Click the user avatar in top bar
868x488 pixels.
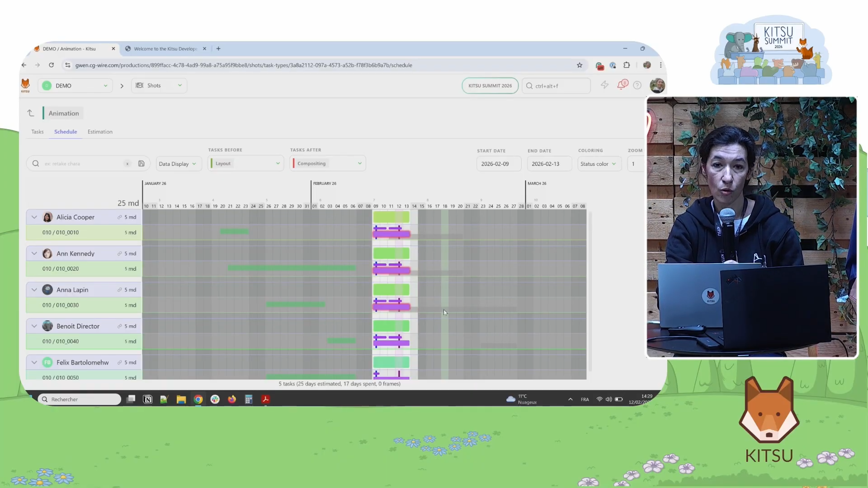coord(657,85)
